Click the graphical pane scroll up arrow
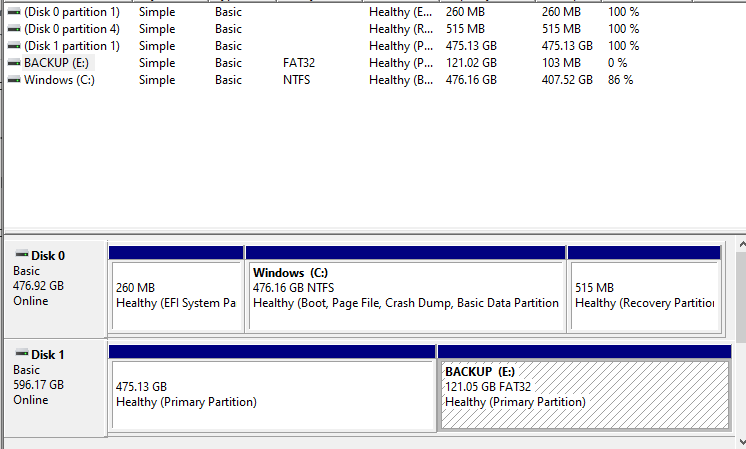Image resolution: width=746 pixels, height=449 pixels. [742, 244]
